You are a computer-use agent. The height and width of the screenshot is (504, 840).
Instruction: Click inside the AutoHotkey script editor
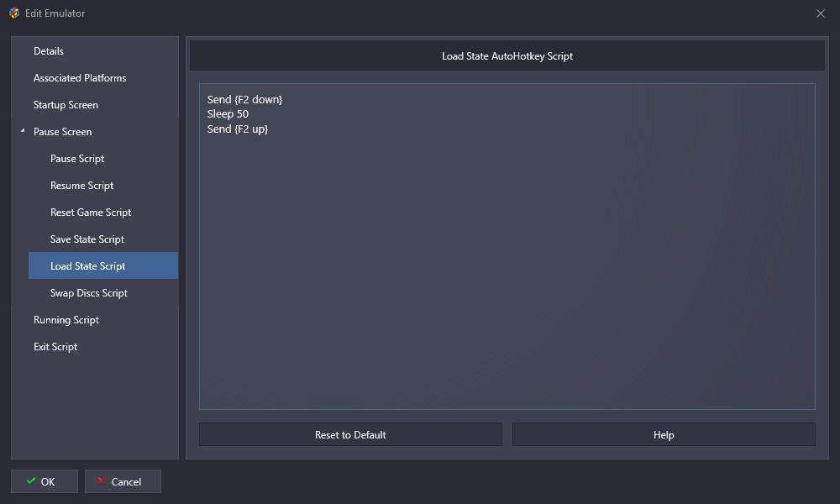click(507, 246)
